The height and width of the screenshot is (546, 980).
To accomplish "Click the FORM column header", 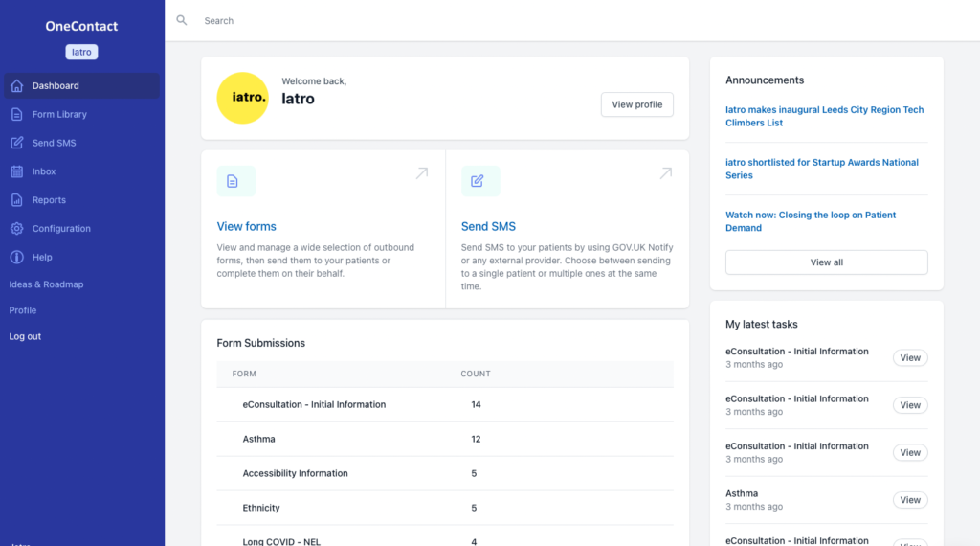I will (244, 374).
